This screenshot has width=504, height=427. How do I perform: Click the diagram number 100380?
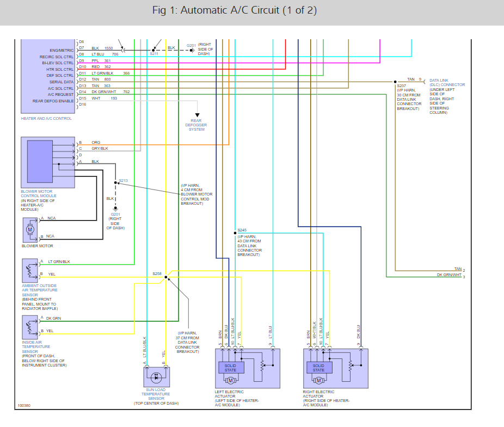pos(24,405)
